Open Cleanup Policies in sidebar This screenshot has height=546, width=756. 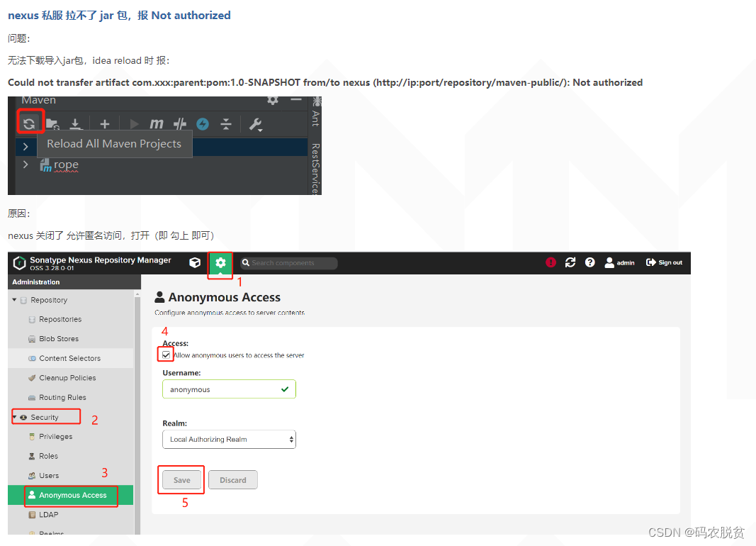(x=67, y=378)
